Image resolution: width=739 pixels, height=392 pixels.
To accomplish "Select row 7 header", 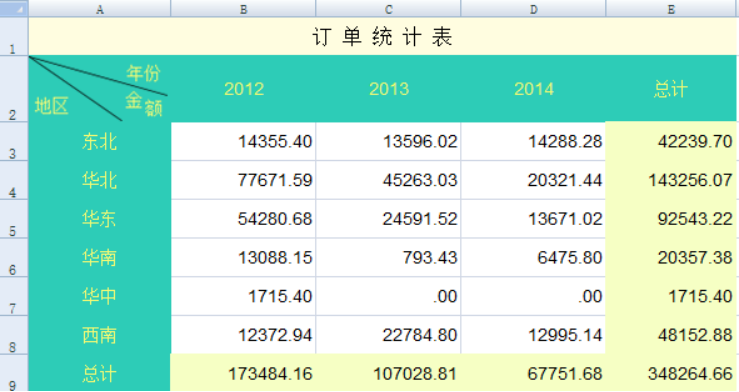I will click(x=14, y=296).
